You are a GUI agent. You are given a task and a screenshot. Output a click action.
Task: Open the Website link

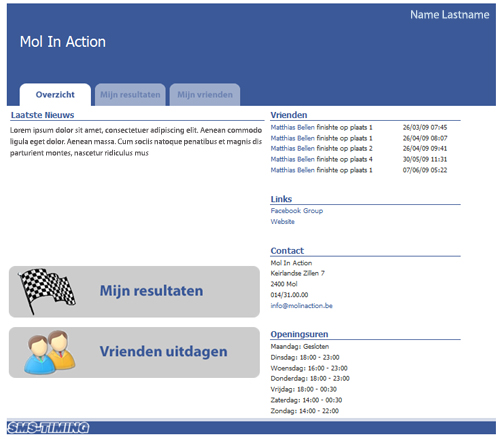coord(283,222)
